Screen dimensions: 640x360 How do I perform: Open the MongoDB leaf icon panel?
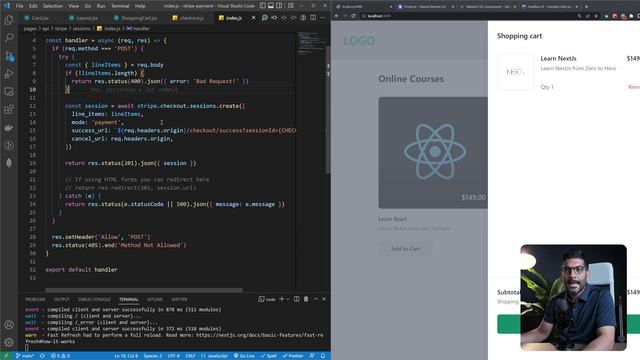coord(9,163)
